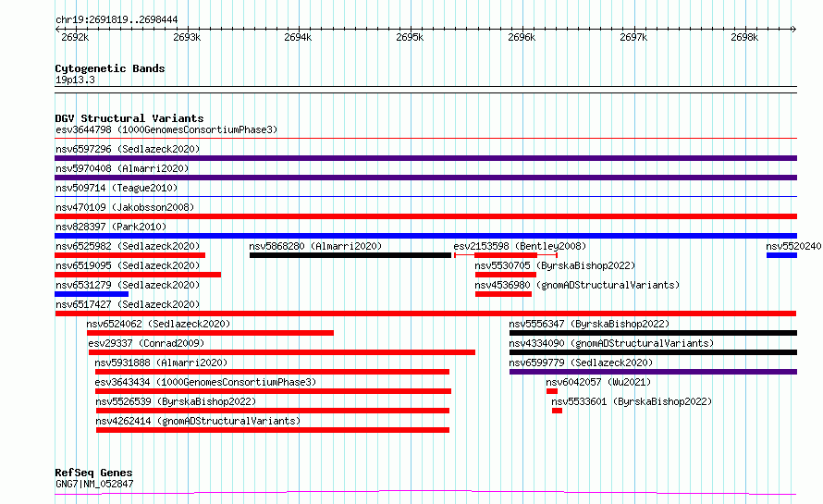This screenshot has height=504, width=823.
Task: Click the 19p13.3 cytogenetic band label
Action: (75, 80)
